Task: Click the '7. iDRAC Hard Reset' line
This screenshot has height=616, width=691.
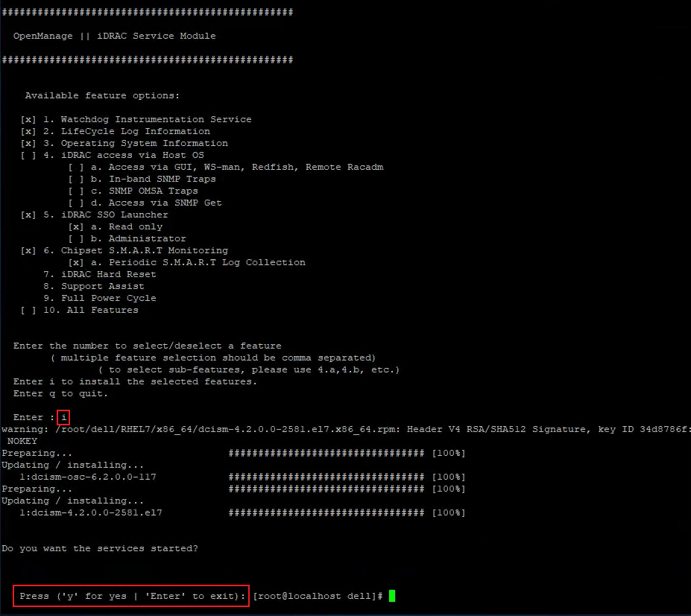Action: click(x=100, y=274)
